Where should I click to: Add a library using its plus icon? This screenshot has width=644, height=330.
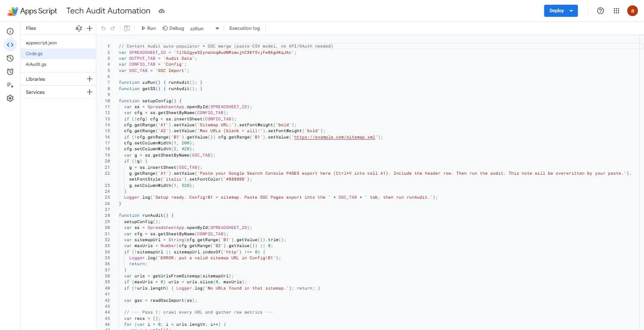click(90, 79)
